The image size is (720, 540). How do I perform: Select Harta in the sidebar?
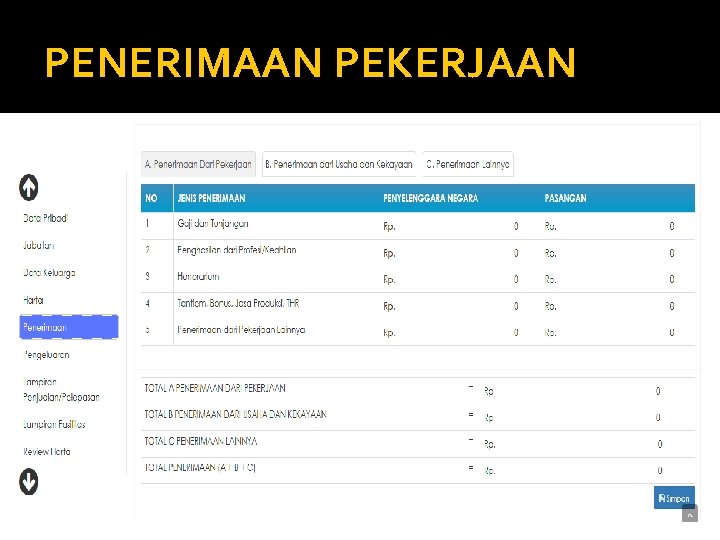[x=33, y=300]
